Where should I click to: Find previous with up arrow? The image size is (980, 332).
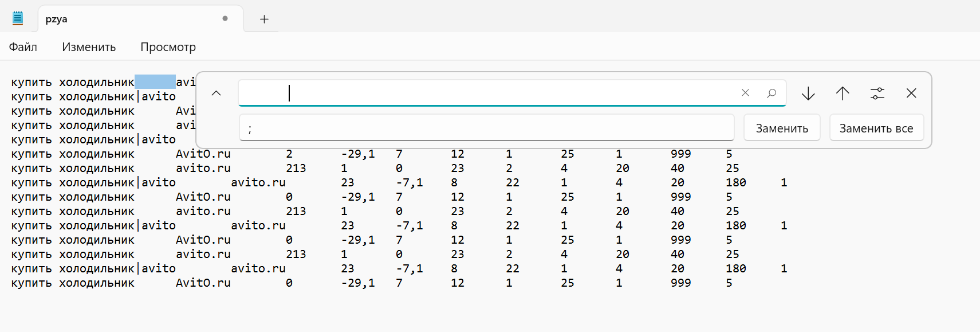coord(843,93)
